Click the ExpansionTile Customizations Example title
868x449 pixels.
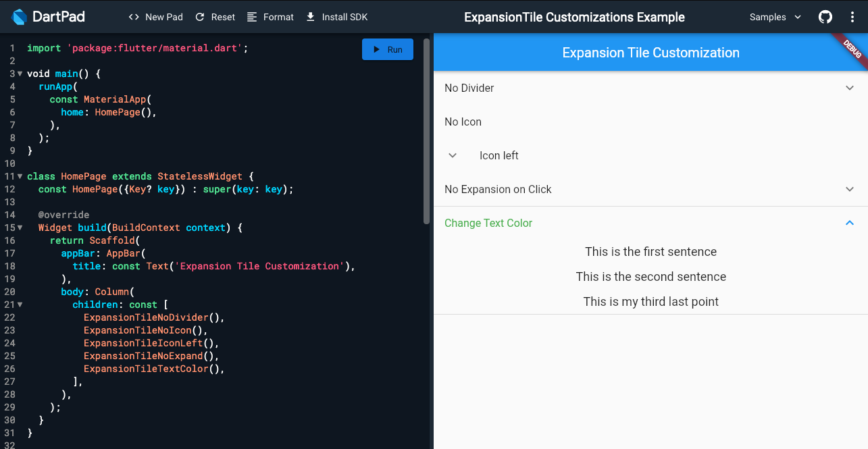(574, 16)
